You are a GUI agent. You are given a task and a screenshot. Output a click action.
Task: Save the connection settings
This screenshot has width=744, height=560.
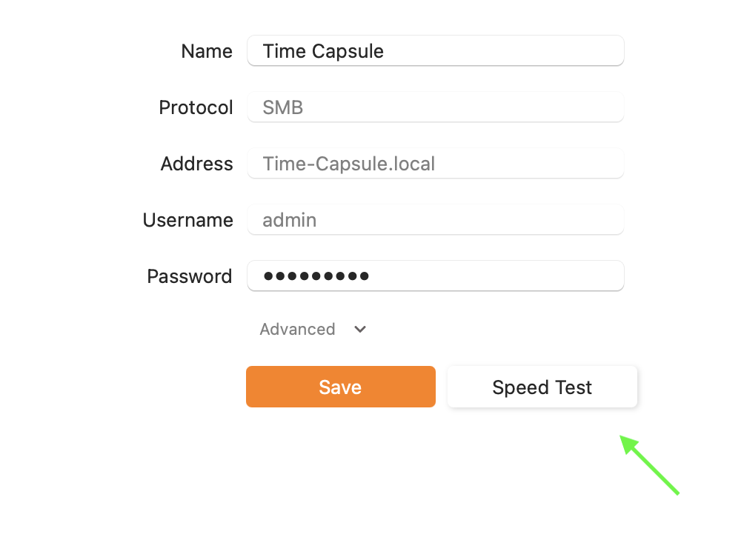point(341,387)
